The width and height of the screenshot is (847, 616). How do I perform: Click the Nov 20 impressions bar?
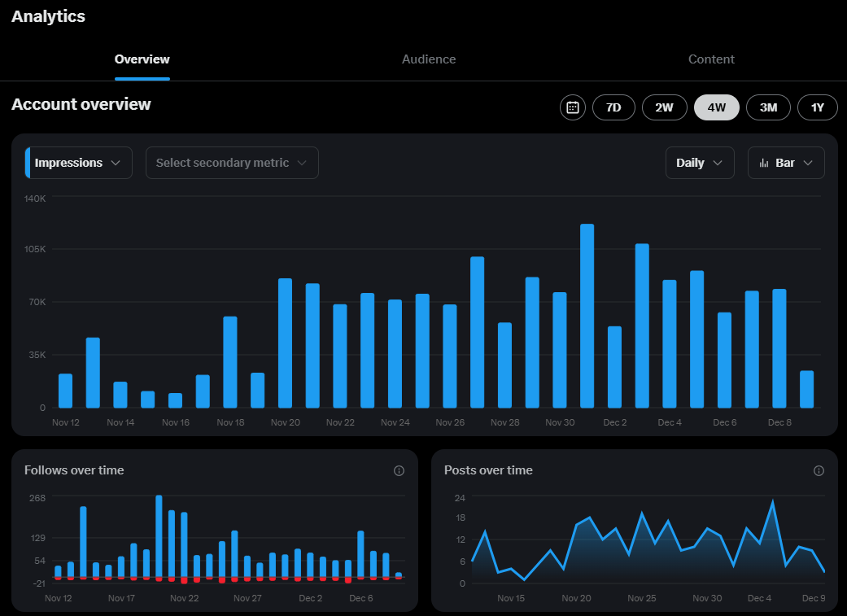click(x=286, y=343)
